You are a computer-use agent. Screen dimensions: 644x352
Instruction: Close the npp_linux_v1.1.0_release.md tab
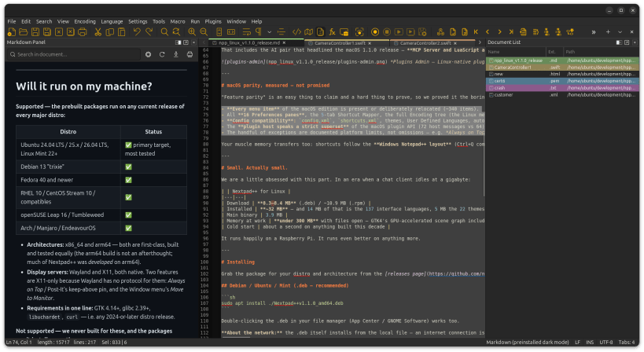[284, 42]
